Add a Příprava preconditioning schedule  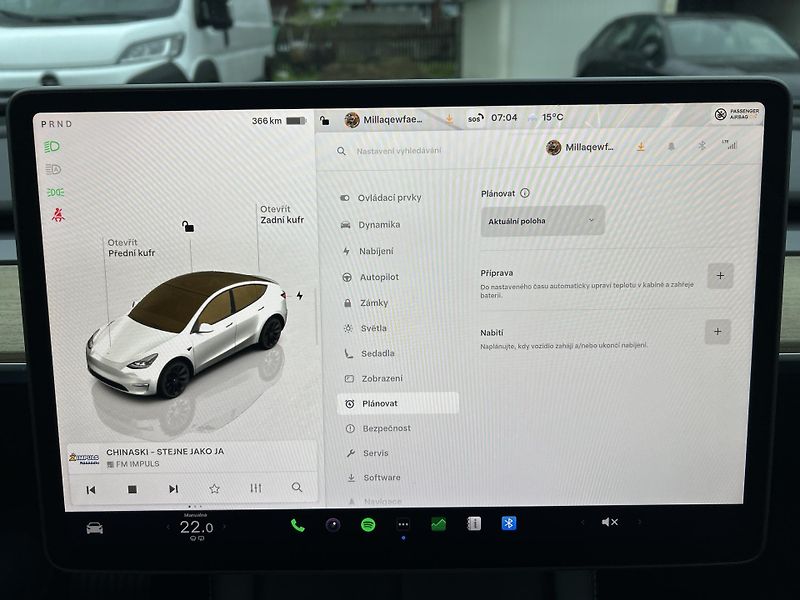720,276
